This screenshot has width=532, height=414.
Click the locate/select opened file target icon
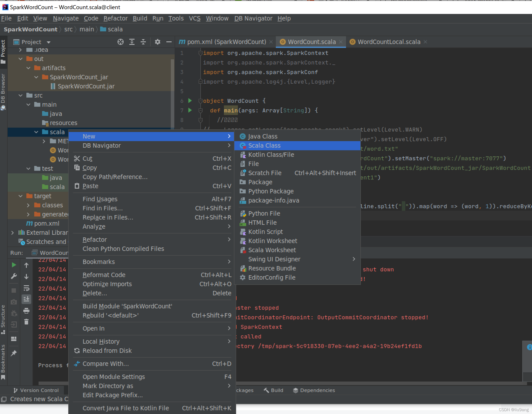120,42
